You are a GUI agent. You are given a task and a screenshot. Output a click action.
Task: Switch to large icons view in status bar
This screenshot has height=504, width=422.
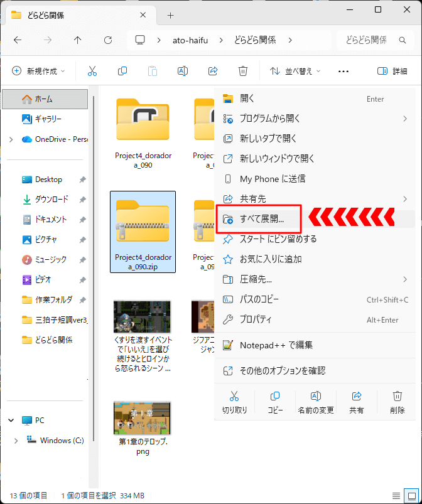[x=411, y=495]
